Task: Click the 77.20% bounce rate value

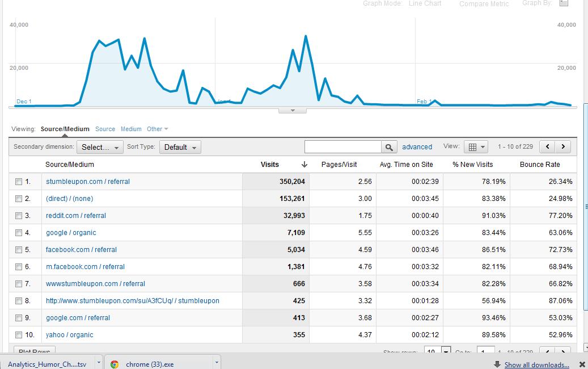Action: [560, 216]
